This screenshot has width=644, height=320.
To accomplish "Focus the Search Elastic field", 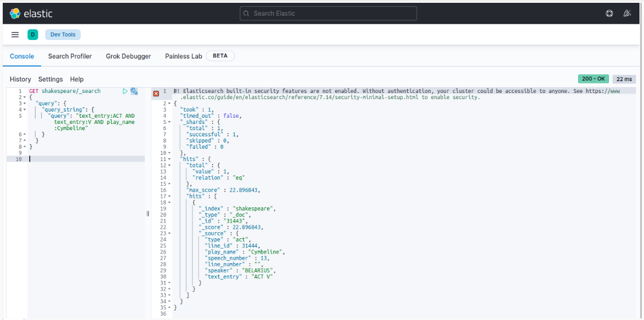I will (328, 14).
